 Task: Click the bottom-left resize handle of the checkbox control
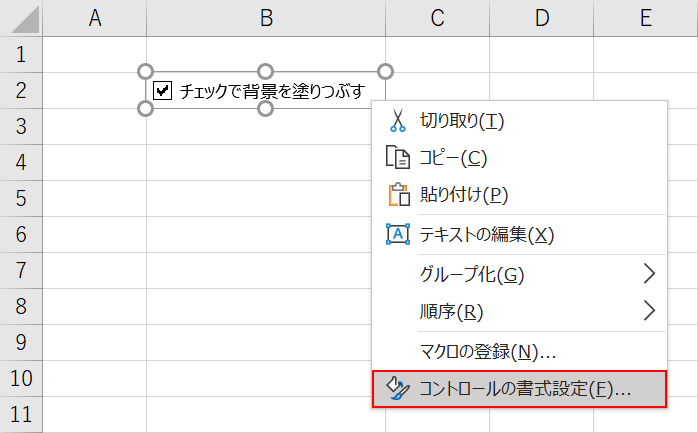point(146,108)
